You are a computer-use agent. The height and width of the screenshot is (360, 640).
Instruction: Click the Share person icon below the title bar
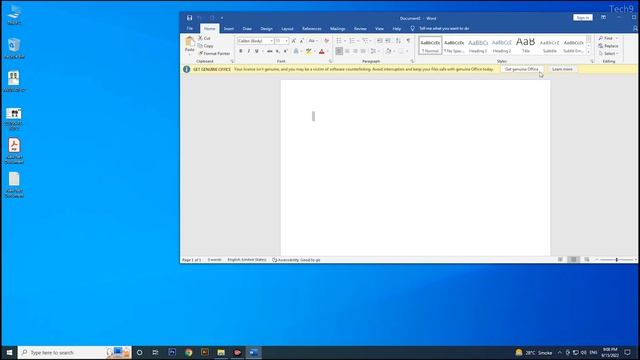click(635, 29)
